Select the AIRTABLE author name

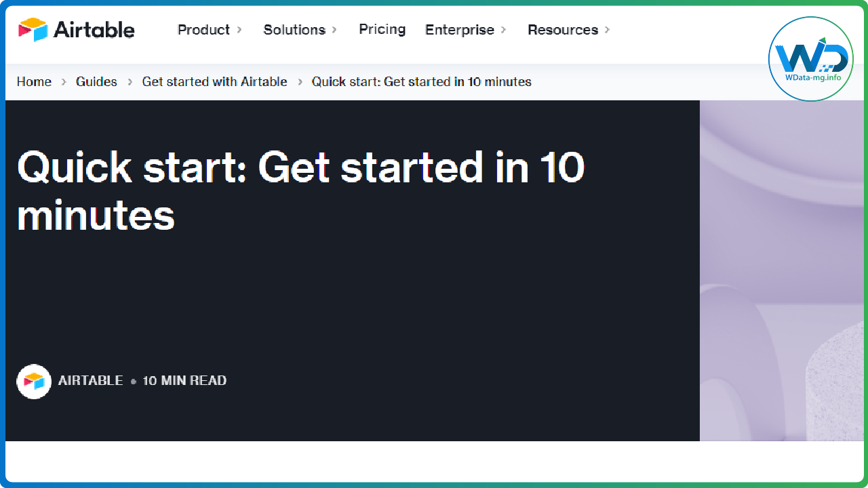click(91, 381)
